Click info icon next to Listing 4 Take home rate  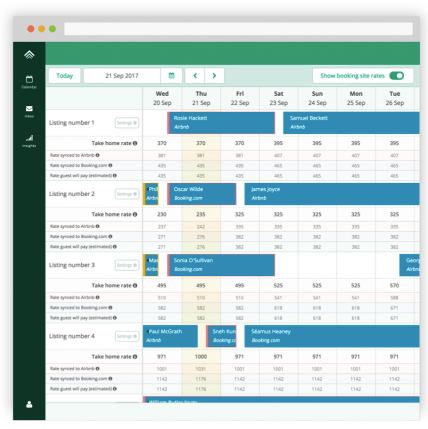click(135, 357)
